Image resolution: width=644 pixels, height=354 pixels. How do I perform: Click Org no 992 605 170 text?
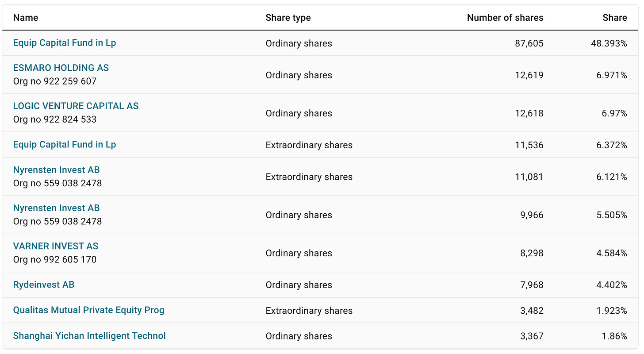click(x=55, y=259)
